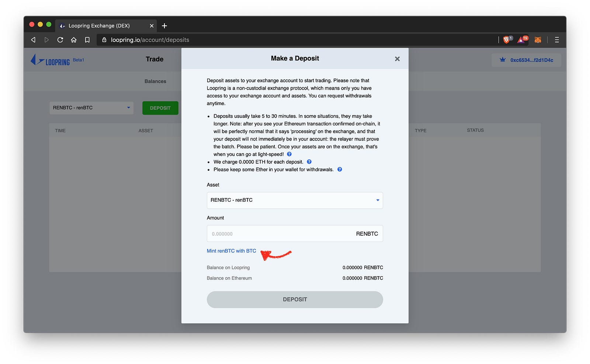
Task: Go to the Trade page
Action: pos(155,59)
